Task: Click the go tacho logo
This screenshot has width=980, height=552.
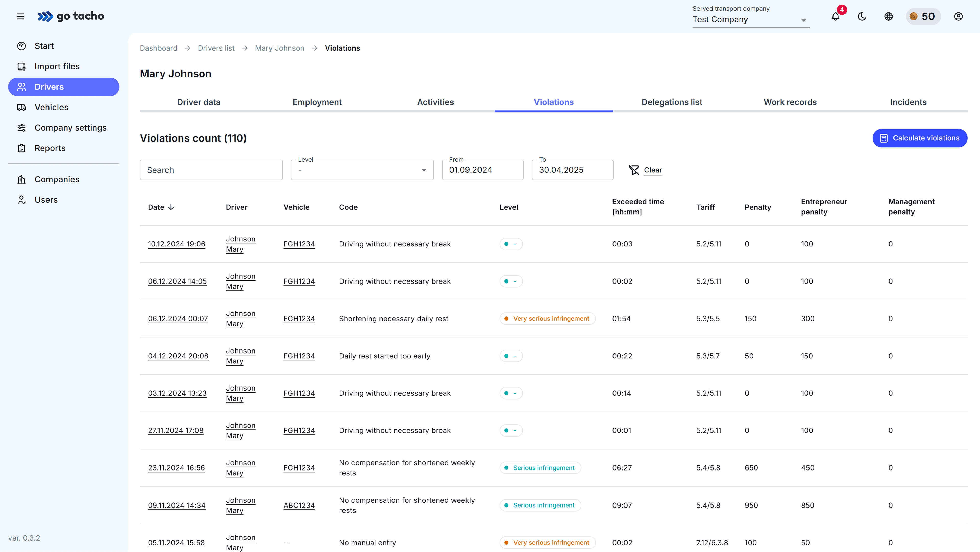Action: 71,16
